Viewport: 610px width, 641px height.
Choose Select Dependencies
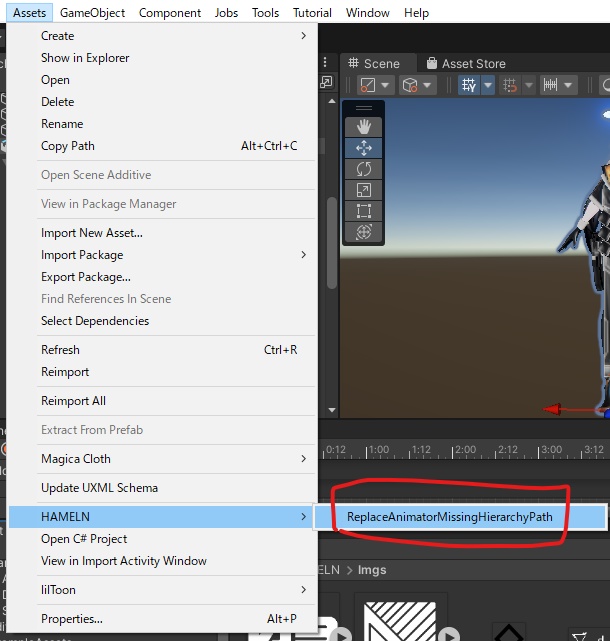(163, 321)
